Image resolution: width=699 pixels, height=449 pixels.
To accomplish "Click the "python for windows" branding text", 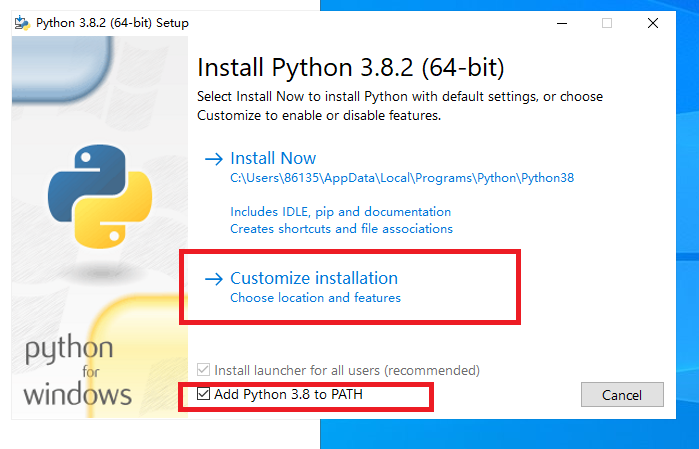I will point(78,372).
